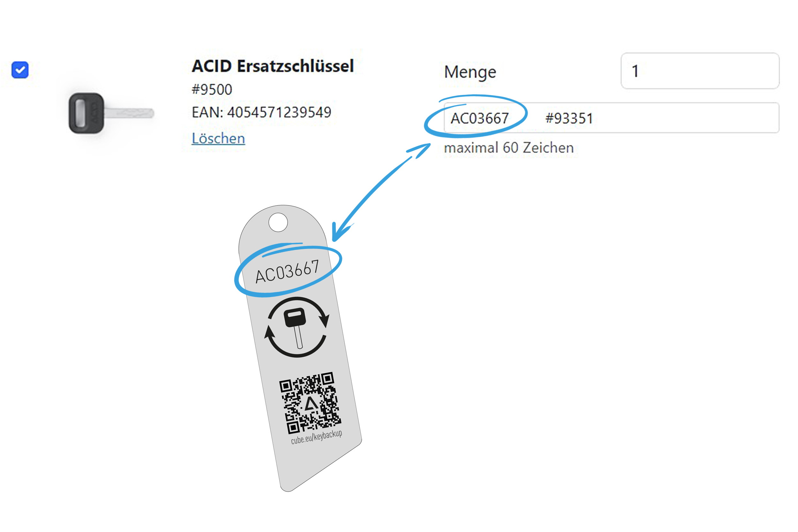Click the #9500 article number
This screenshot has height=532, width=798.
(x=212, y=90)
